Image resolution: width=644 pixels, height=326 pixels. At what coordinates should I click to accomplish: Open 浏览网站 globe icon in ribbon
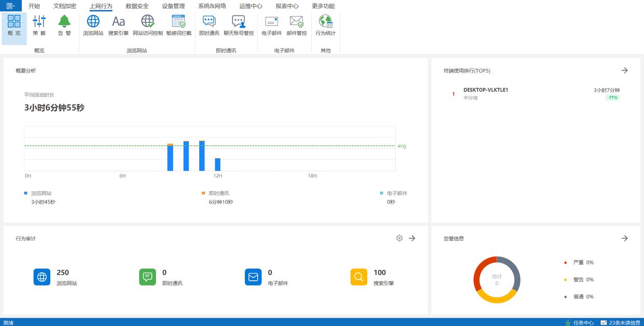pos(93,25)
